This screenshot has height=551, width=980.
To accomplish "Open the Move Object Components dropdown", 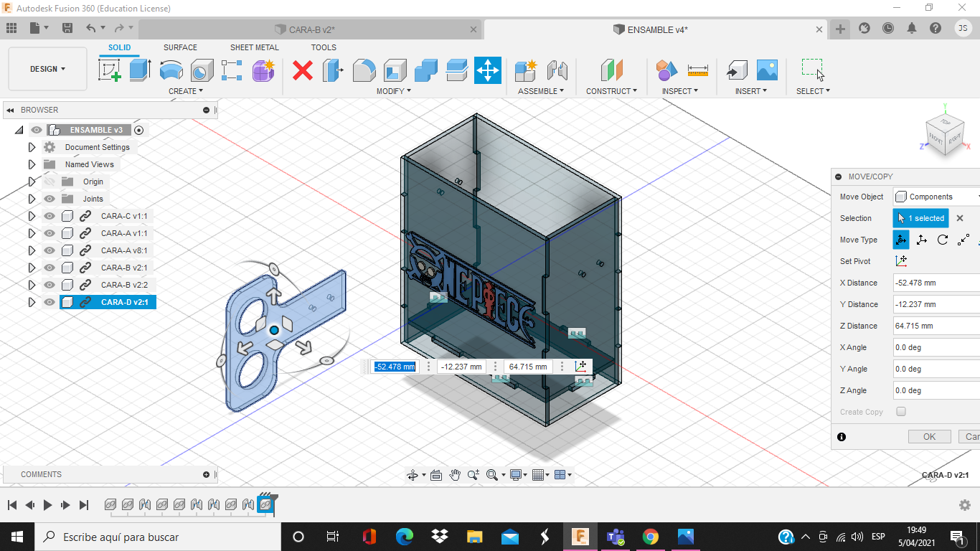I will [x=936, y=197].
